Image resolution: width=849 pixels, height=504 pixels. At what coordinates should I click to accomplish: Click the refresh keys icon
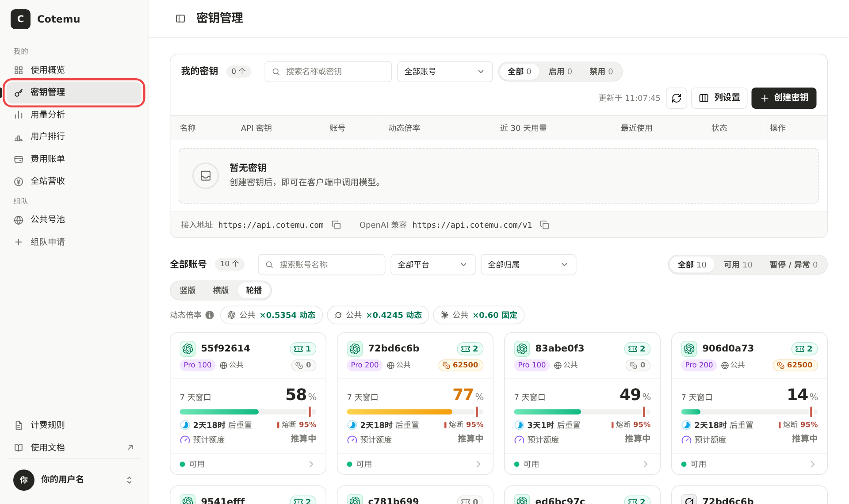point(676,98)
